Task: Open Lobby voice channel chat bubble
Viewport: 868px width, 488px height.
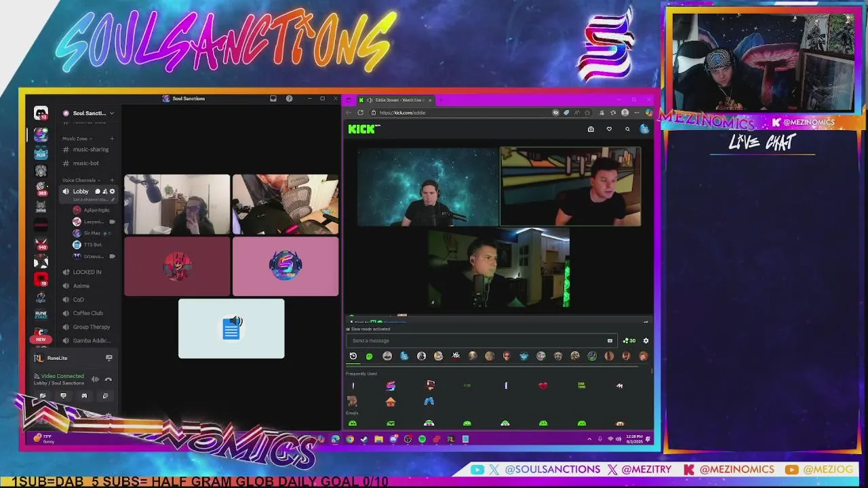Action: tap(97, 191)
